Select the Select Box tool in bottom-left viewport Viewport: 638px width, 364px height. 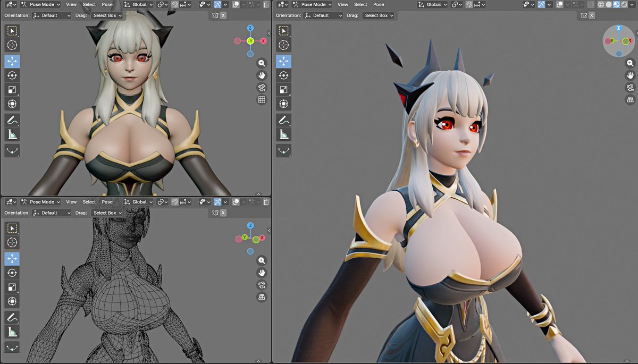pyautogui.click(x=12, y=228)
